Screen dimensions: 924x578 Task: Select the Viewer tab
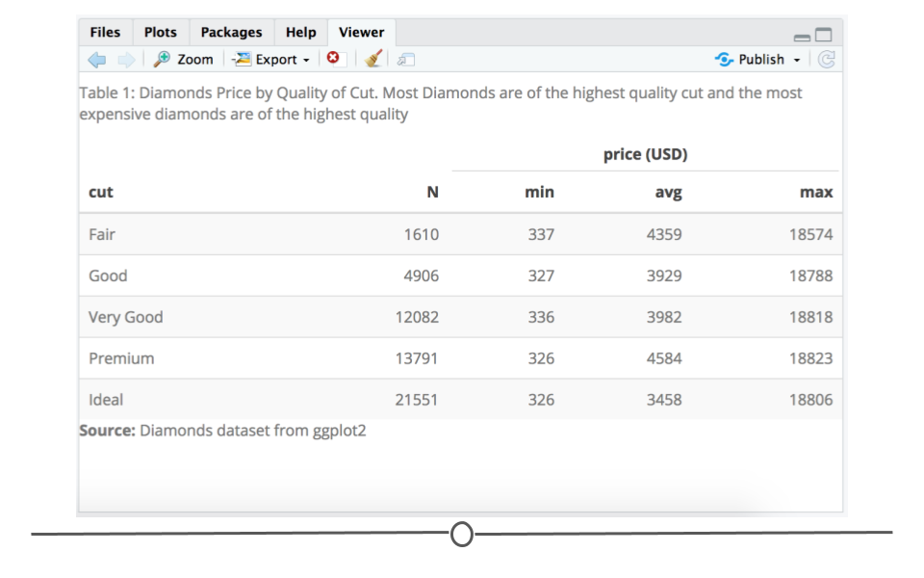point(361,33)
